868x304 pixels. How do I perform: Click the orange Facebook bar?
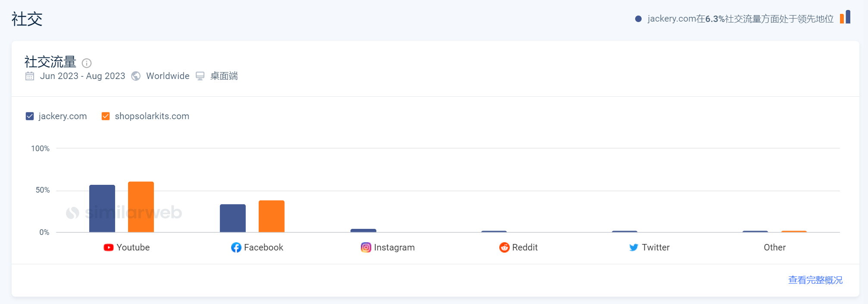[272, 216]
